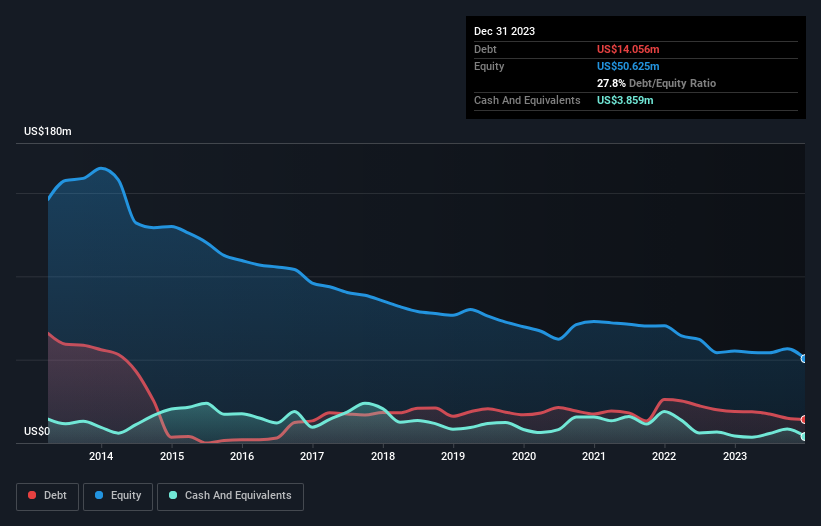Toggle the Debt series legend button
This screenshot has height=526, width=821.
tap(48, 496)
